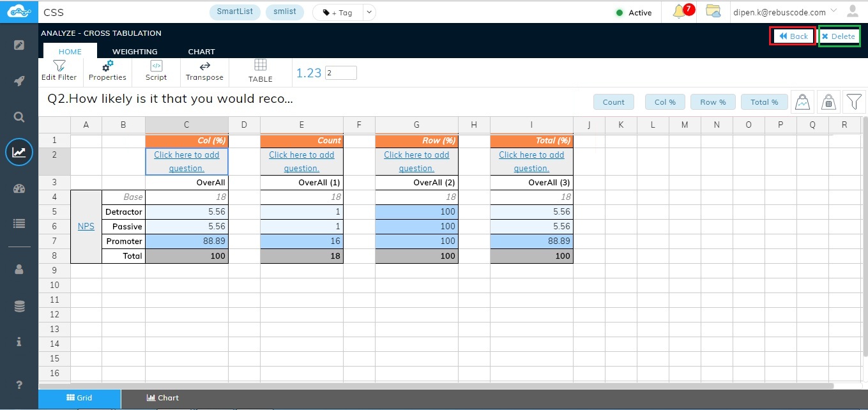Click the SmartList tag pill

coord(235,11)
